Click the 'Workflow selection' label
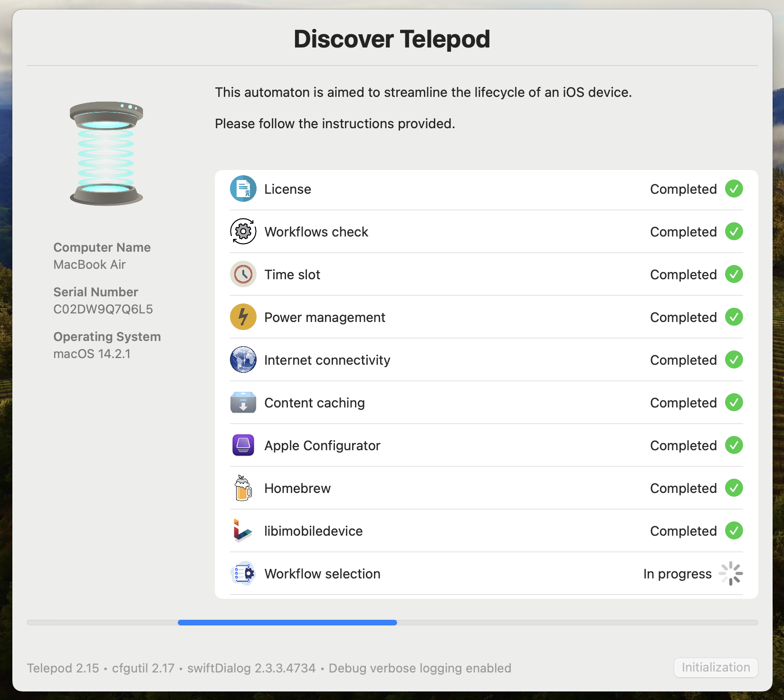The height and width of the screenshot is (700, 784). 323,574
